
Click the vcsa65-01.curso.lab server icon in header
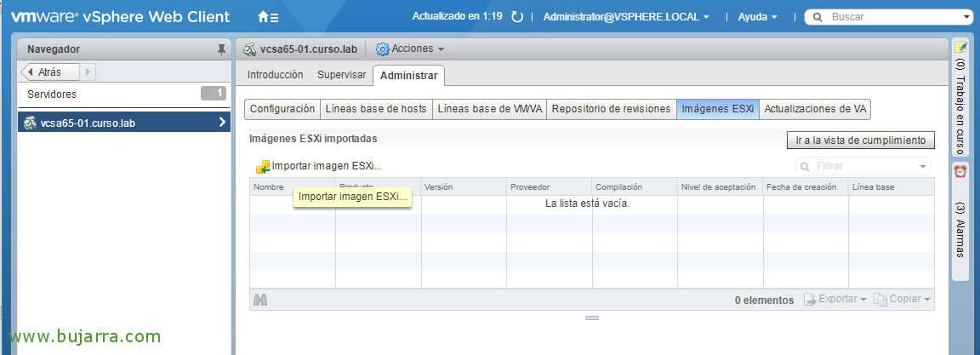pyautogui.click(x=251, y=49)
